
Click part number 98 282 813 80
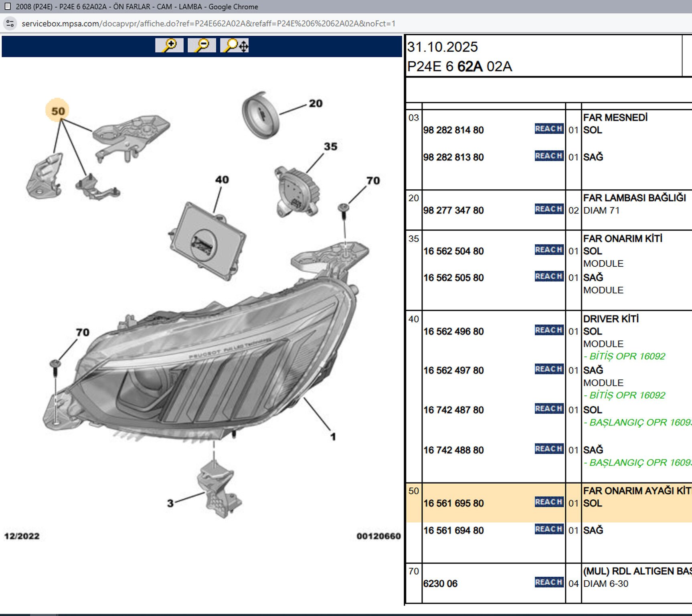click(x=453, y=157)
